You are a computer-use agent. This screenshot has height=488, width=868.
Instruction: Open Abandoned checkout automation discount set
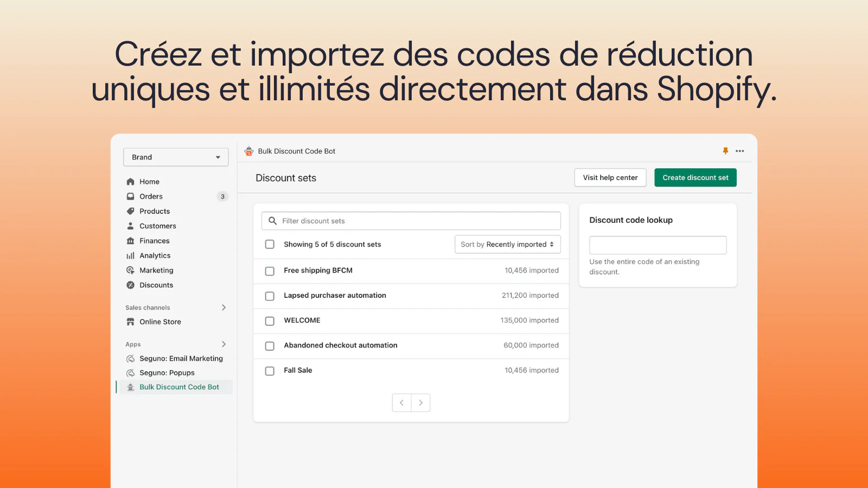[x=341, y=345]
